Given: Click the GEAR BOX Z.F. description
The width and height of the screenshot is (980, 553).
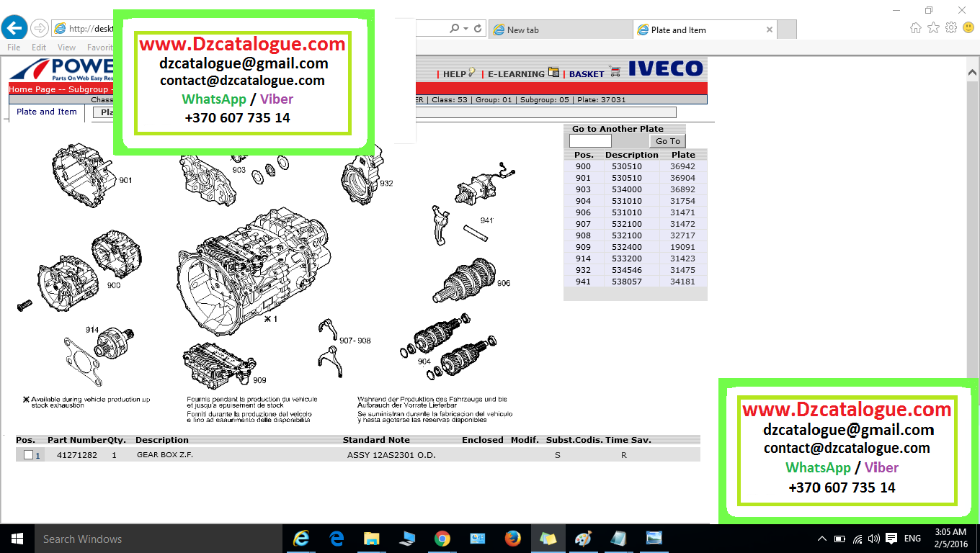Looking at the screenshot, I should point(165,455).
